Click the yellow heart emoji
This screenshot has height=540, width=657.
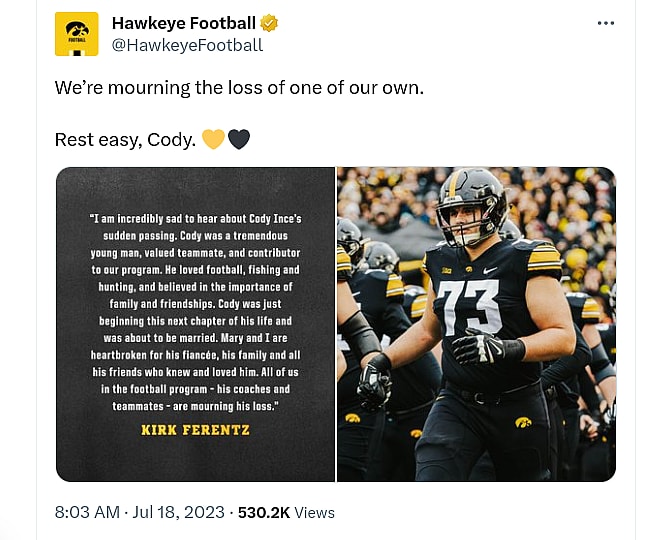[213, 139]
